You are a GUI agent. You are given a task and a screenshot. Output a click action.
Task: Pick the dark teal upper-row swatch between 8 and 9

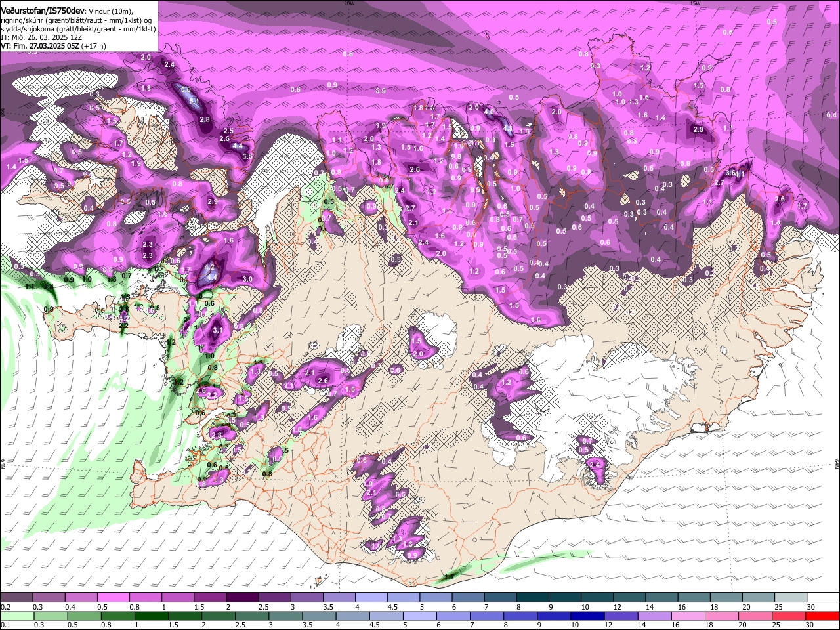pos(532,598)
